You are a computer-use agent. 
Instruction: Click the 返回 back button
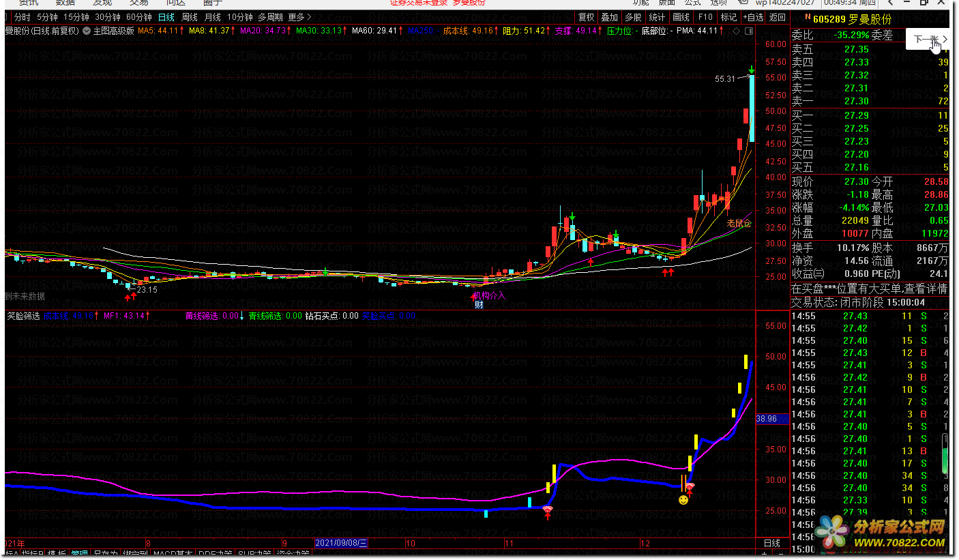tap(778, 17)
